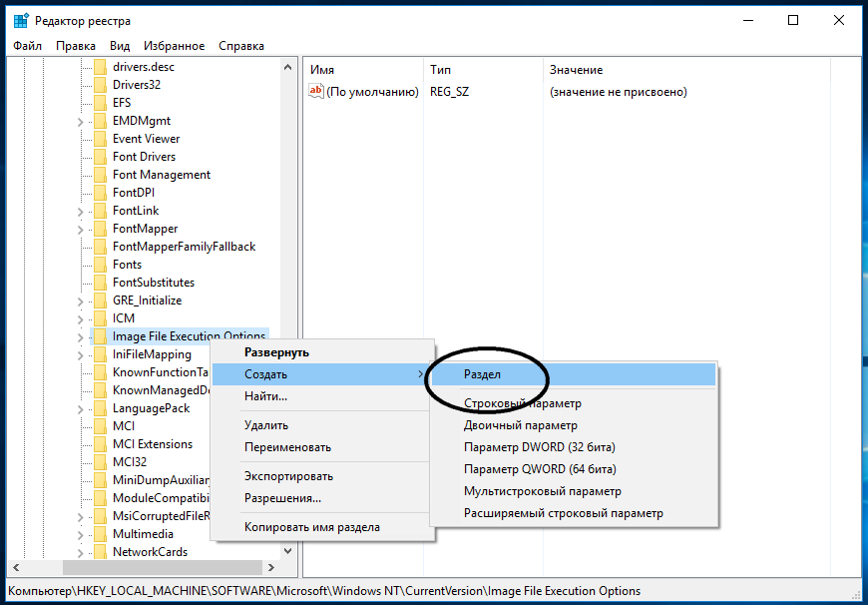Expand the EMDMgmt key
The height and width of the screenshot is (605, 868).
click(x=81, y=122)
